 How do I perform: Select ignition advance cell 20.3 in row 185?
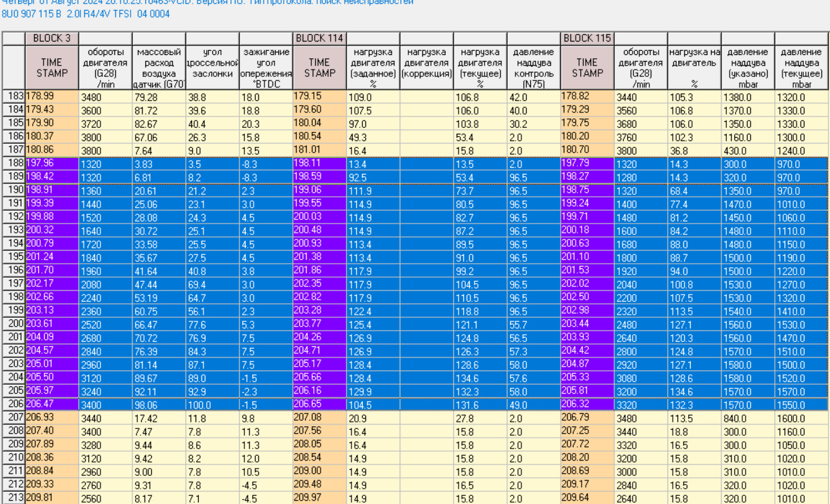pos(266,124)
